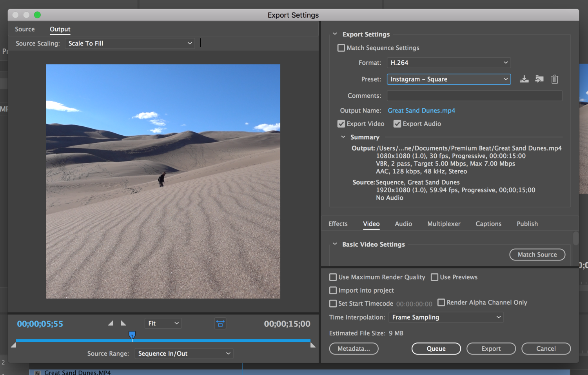
Task: Enable Match Sequence Settings checkbox
Action: pos(341,48)
